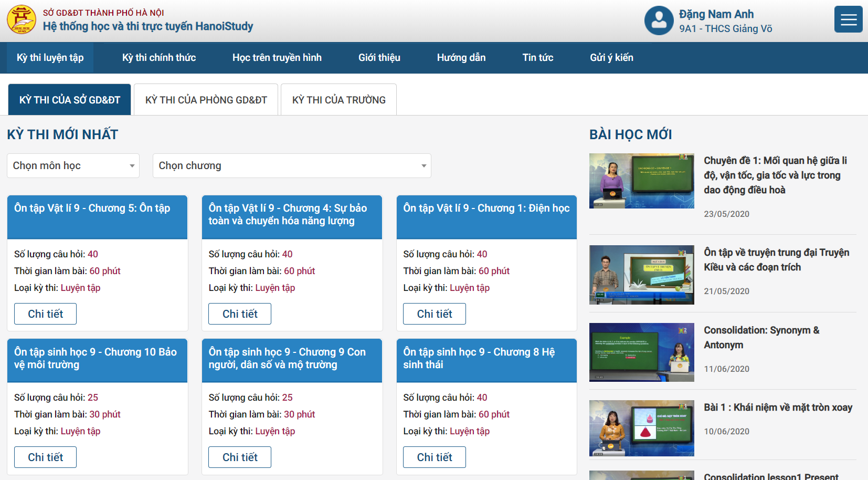Image resolution: width=868 pixels, height=480 pixels.
Task: Open thumbnail of Synonym & Antonym lesson
Action: pyautogui.click(x=642, y=352)
